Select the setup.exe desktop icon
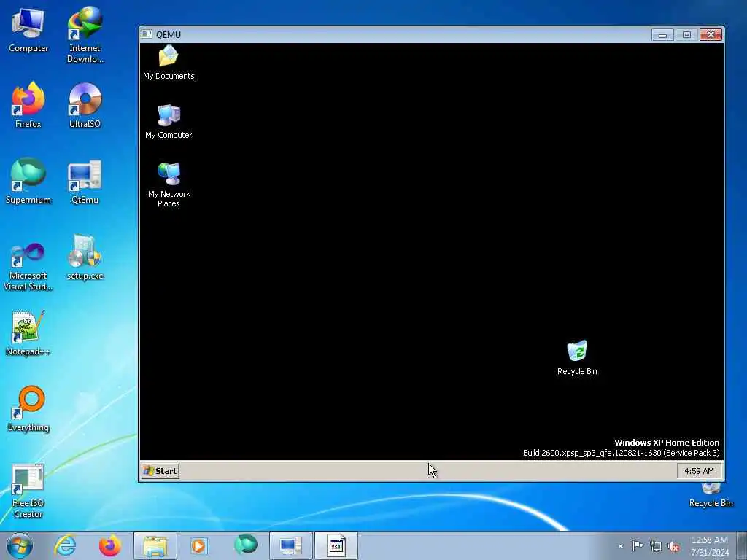 (85, 257)
